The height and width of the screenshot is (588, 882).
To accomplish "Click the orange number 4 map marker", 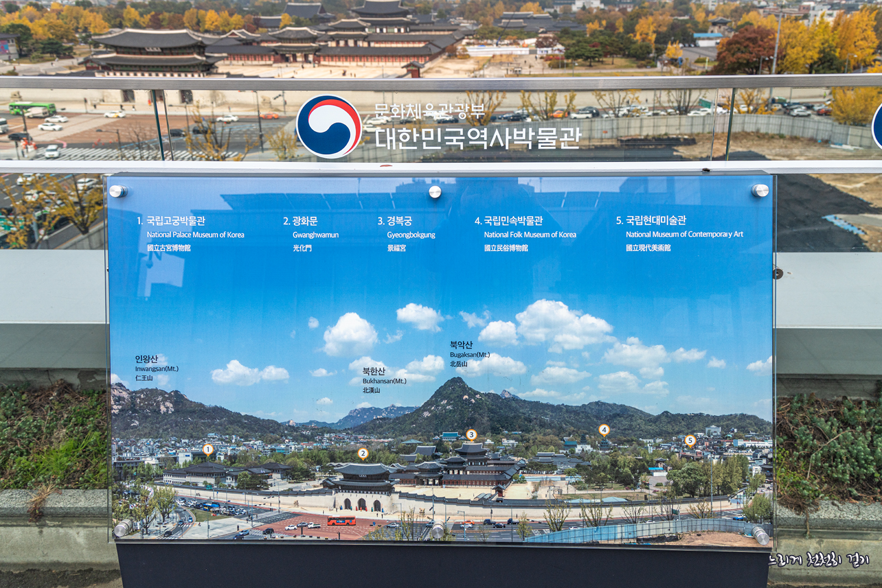I will click(x=604, y=430).
